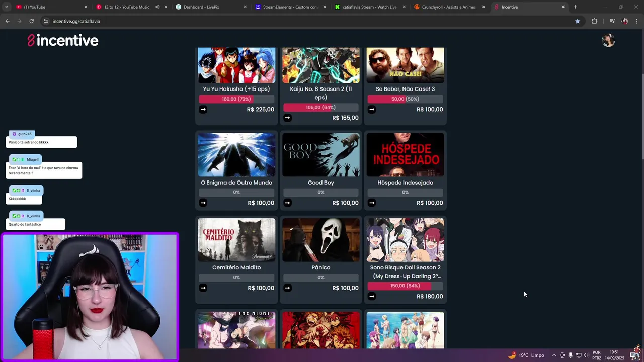Close the LivePix Dashboard tab
This screenshot has height=362, width=644.
tap(245, 7)
